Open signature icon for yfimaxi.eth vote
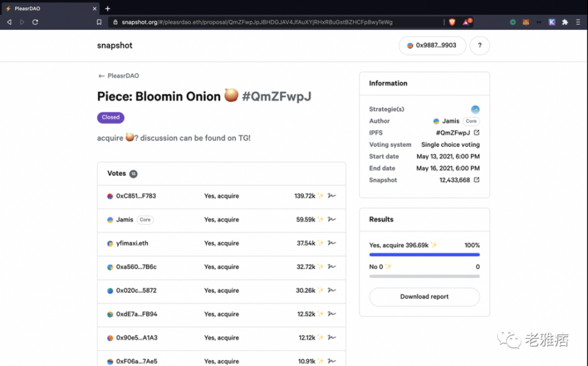 tap(332, 243)
